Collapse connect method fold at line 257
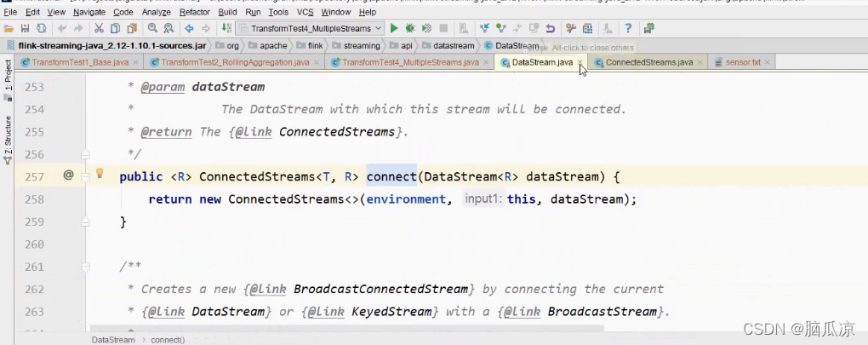This screenshot has height=345, width=868. (85, 176)
